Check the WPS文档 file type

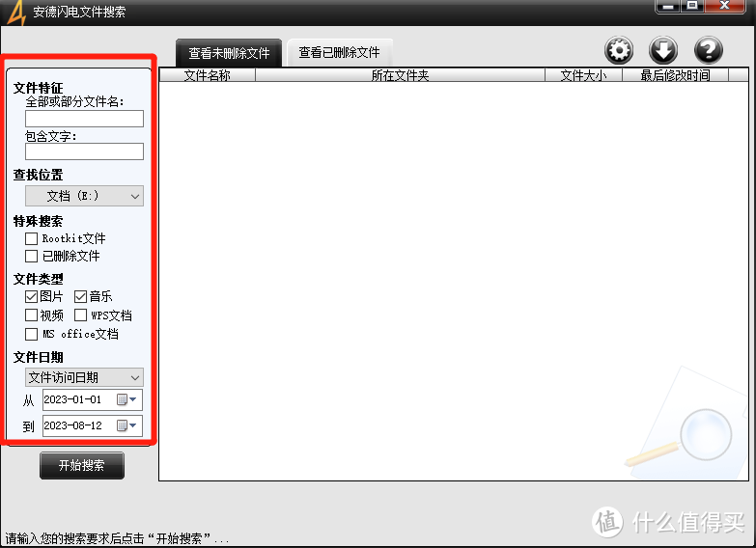tap(80, 315)
